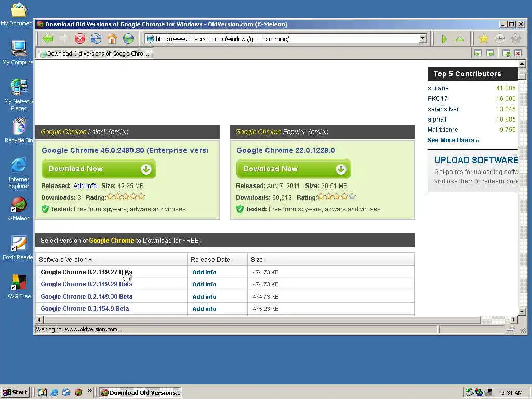Click Add info for Chrome 0.2.149.30 Beta
The width and height of the screenshot is (532, 399).
204,297
